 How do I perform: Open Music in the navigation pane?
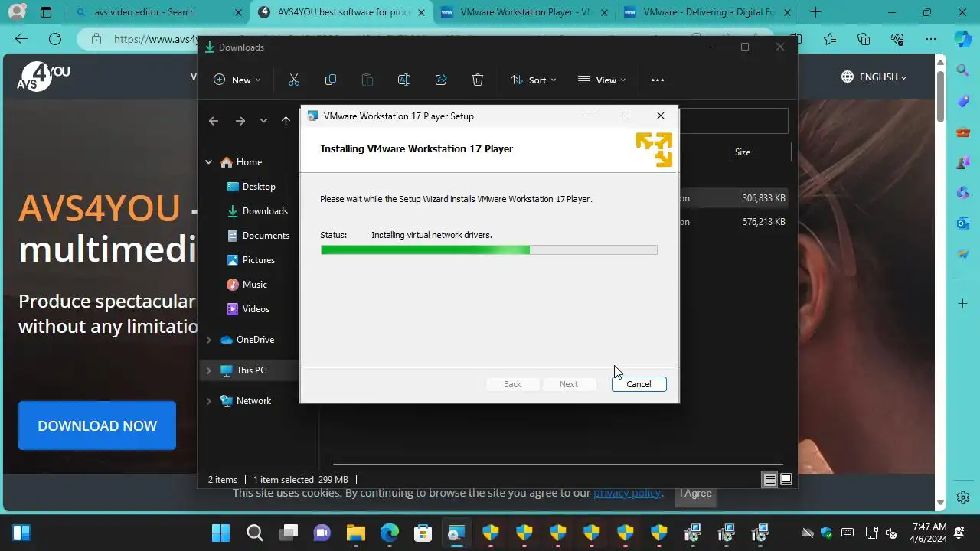pos(247,285)
